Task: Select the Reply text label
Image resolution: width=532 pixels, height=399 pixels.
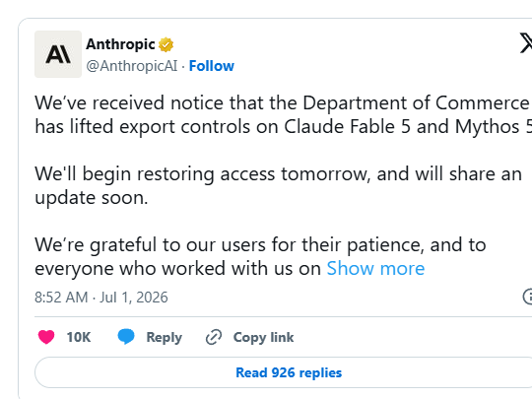Action: (165, 338)
